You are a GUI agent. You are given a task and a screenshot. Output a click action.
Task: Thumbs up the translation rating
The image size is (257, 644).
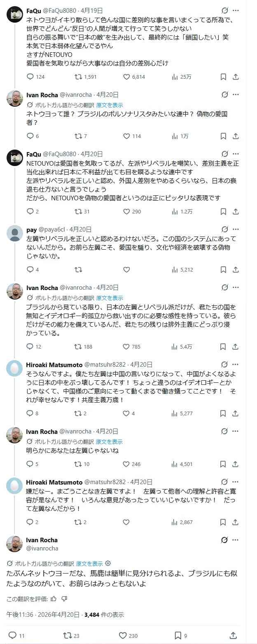pyautogui.click(x=54, y=599)
